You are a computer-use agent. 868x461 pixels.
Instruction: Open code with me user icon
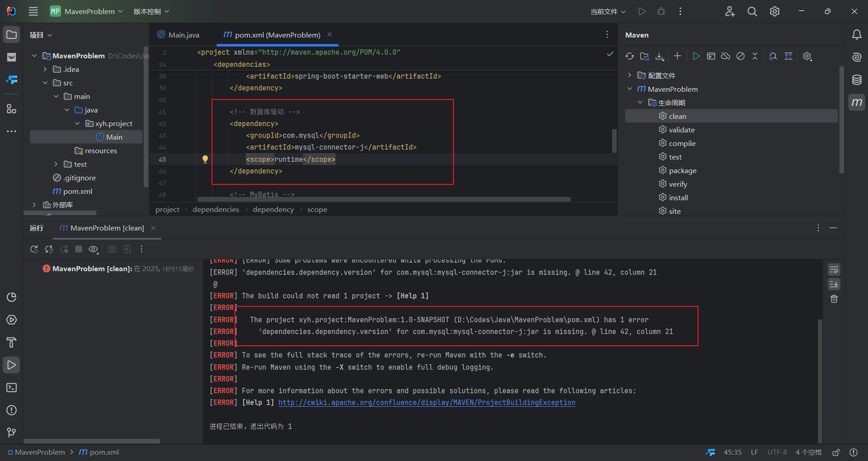coord(730,11)
